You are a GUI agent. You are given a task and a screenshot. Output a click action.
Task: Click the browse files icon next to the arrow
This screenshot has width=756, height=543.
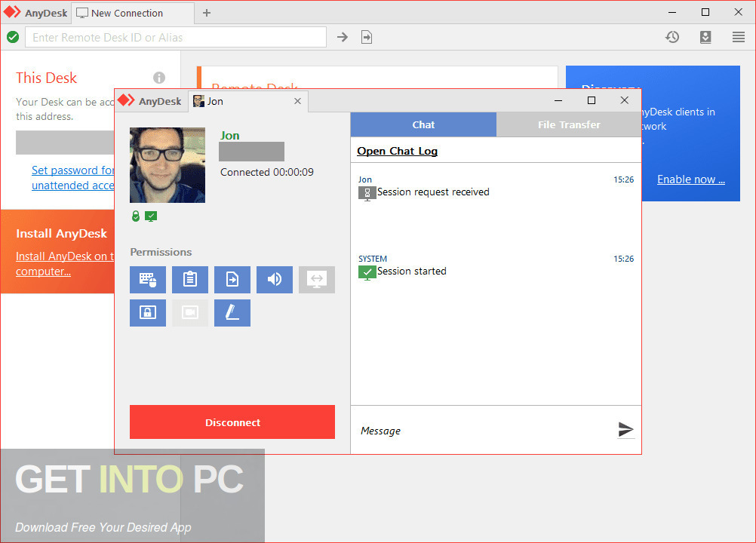pos(367,36)
